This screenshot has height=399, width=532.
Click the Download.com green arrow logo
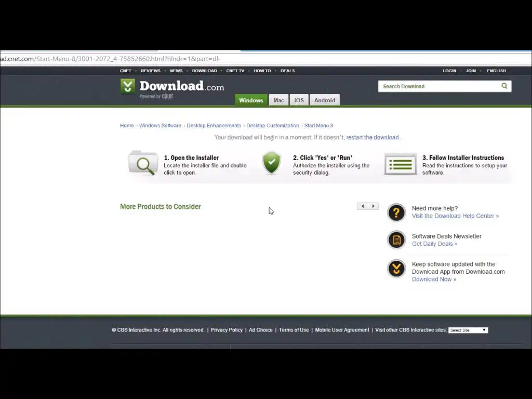128,86
